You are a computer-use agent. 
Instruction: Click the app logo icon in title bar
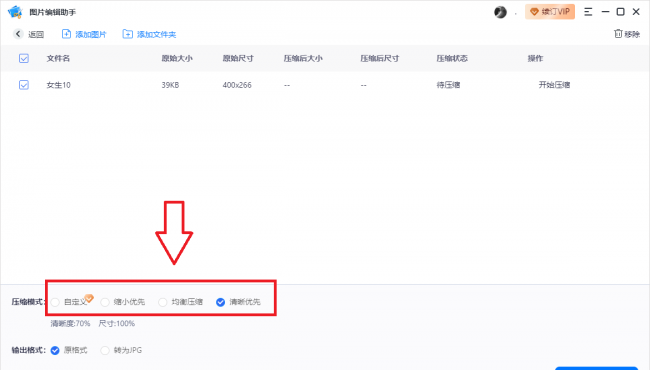coord(15,12)
